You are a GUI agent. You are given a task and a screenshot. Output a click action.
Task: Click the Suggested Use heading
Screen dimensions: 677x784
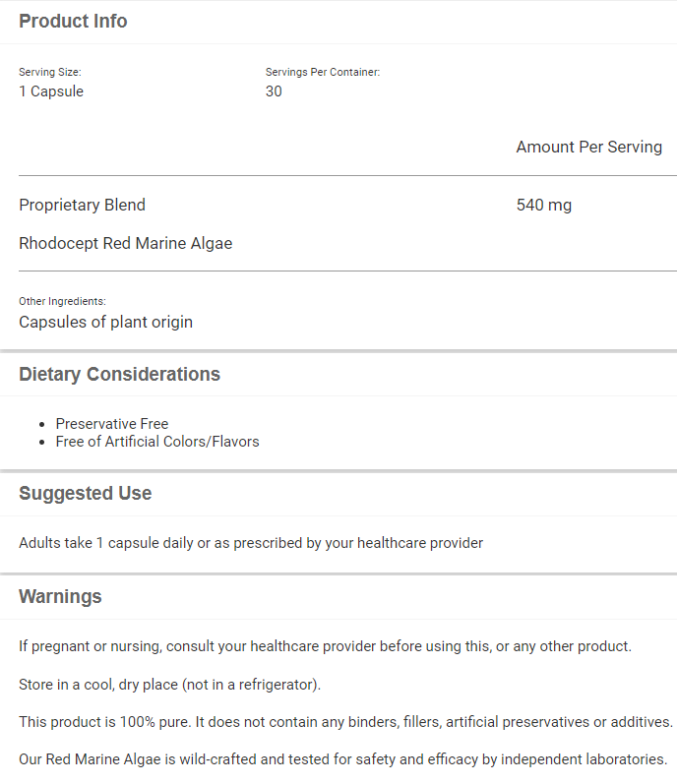[85, 493]
